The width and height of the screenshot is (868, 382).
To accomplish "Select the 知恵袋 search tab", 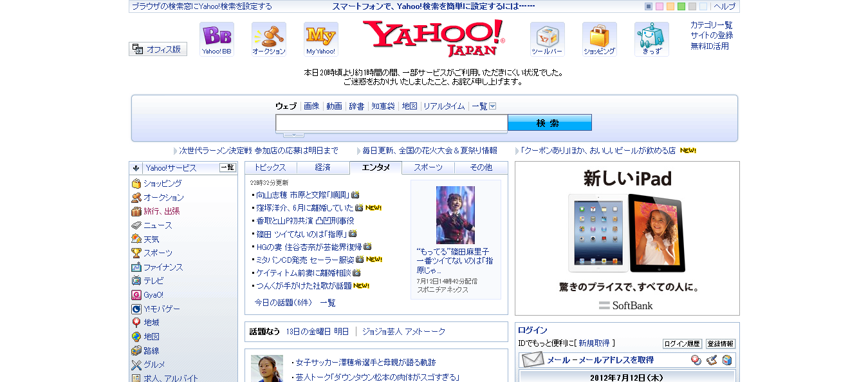I will [x=383, y=106].
